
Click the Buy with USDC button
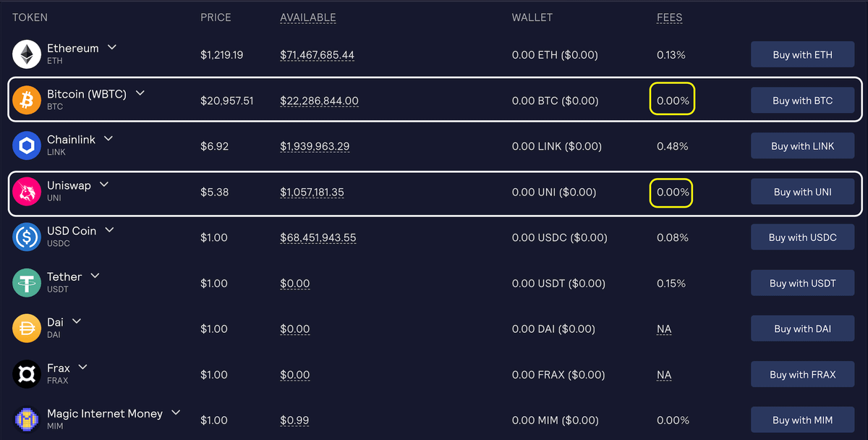[802, 237]
